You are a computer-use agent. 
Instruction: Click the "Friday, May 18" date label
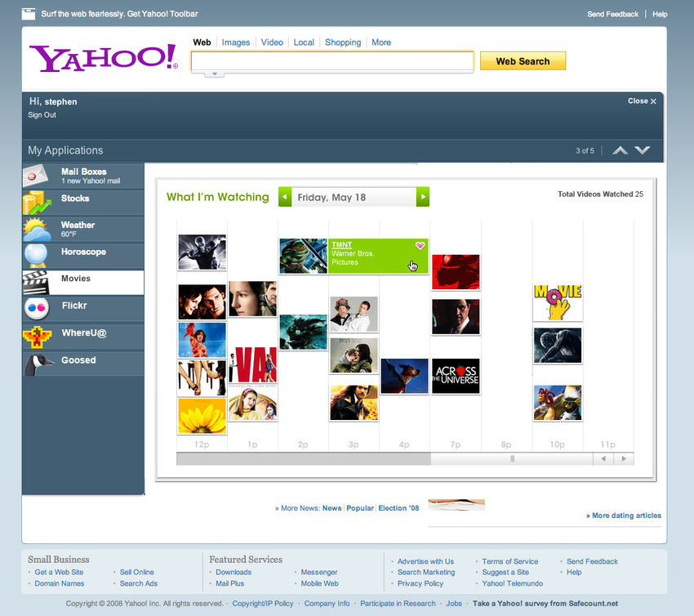point(331,197)
